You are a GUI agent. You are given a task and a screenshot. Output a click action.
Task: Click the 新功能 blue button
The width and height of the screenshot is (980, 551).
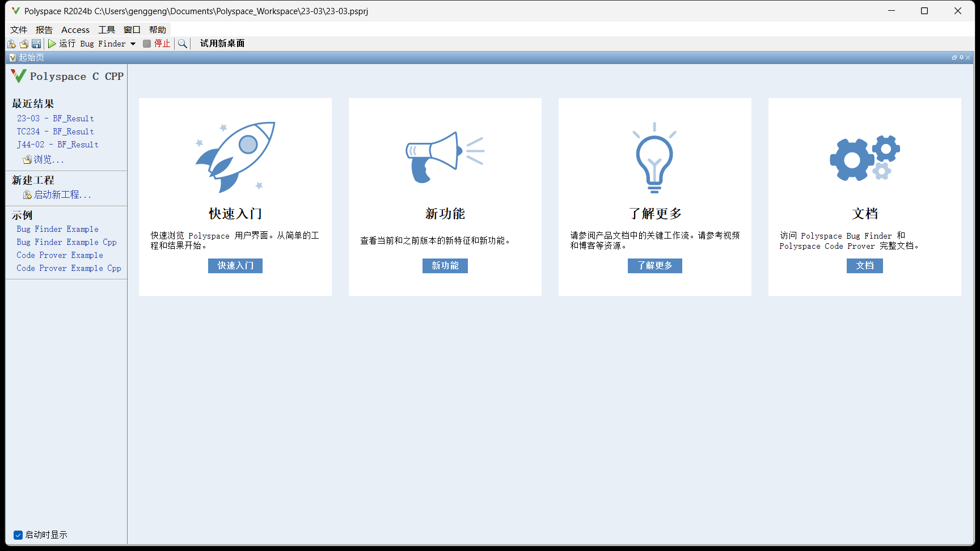pyautogui.click(x=445, y=266)
